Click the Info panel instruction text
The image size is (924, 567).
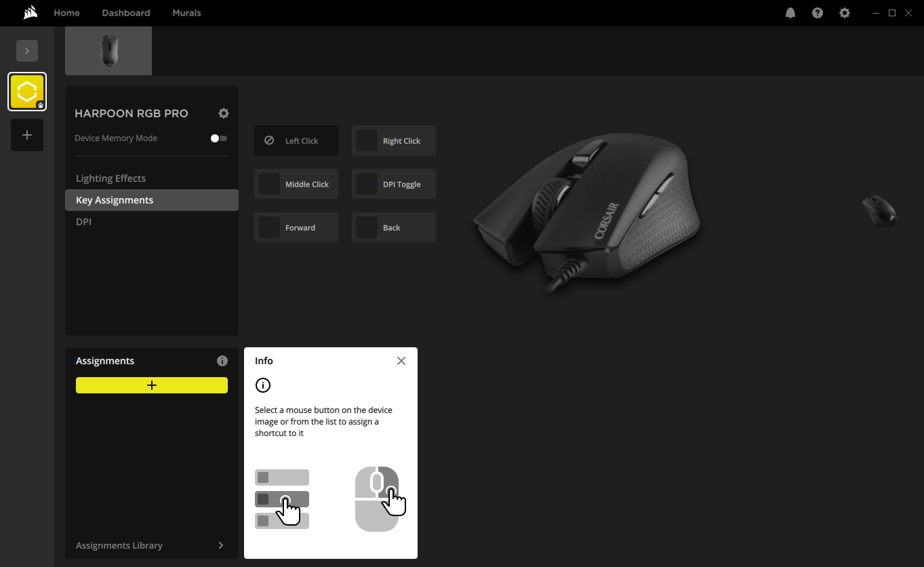coord(323,422)
